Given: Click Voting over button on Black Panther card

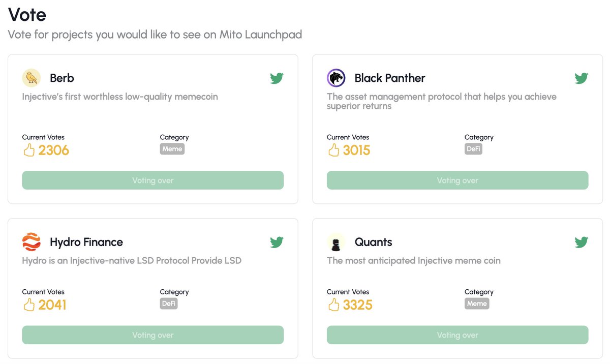Looking at the screenshot, I should [457, 180].
